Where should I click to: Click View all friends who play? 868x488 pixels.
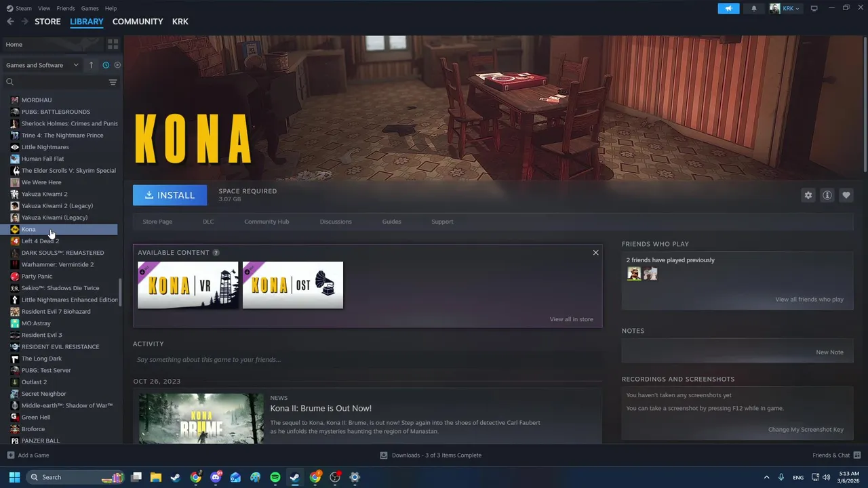809,300
